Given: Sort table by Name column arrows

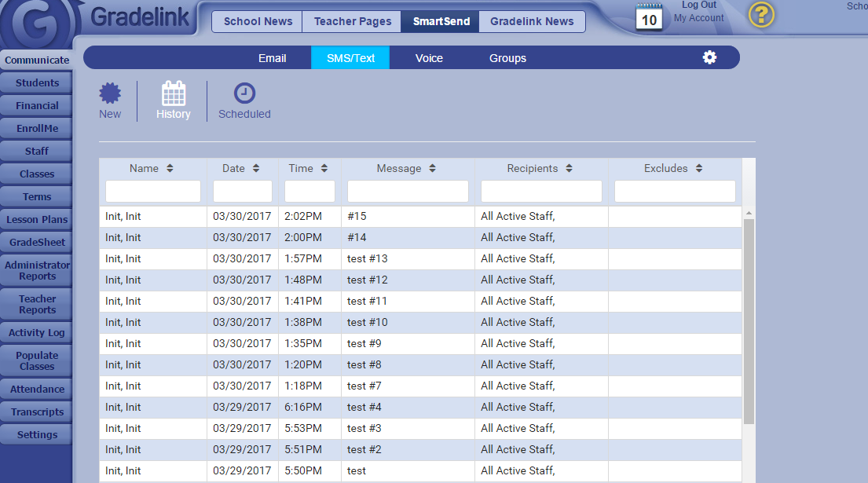Looking at the screenshot, I should click(x=170, y=168).
